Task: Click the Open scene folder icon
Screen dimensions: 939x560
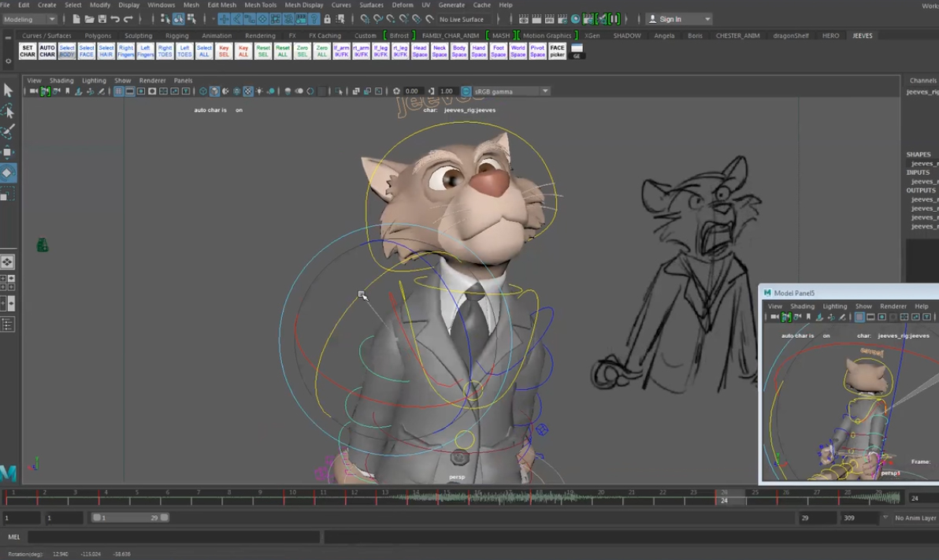Action: [89, 19]
